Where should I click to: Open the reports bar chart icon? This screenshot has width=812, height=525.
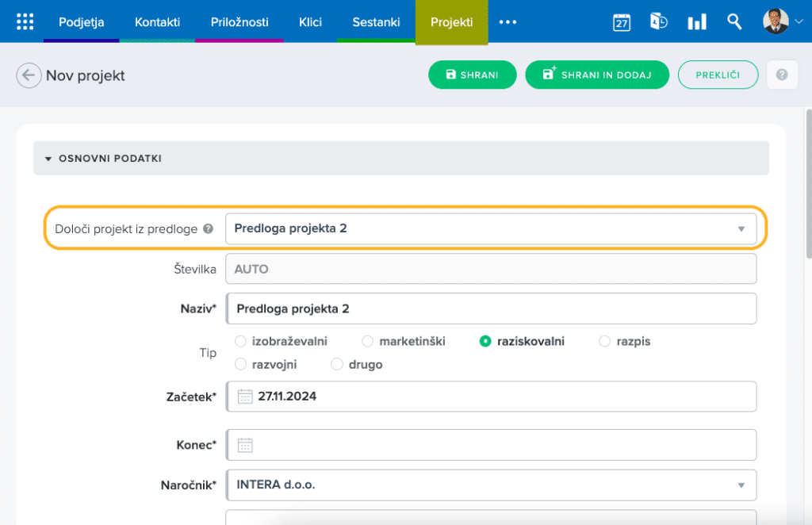[696, 22]
